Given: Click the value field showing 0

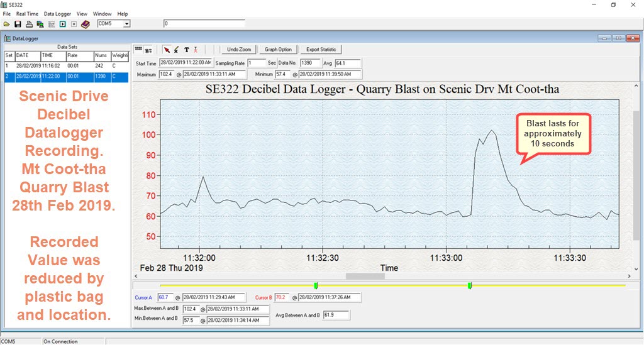Looking at the screenshot, I should 204,23.
